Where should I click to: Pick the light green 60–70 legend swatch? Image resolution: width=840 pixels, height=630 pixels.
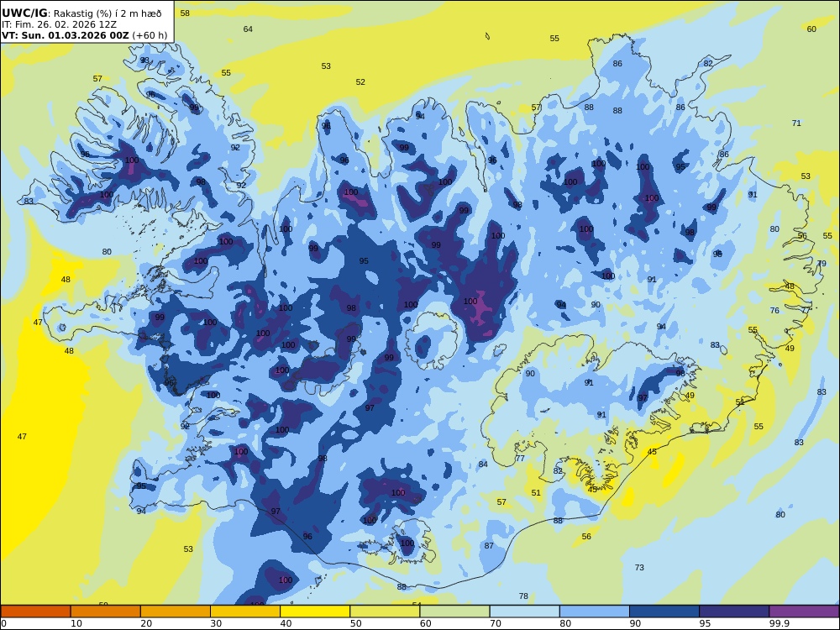pos(454,612)
